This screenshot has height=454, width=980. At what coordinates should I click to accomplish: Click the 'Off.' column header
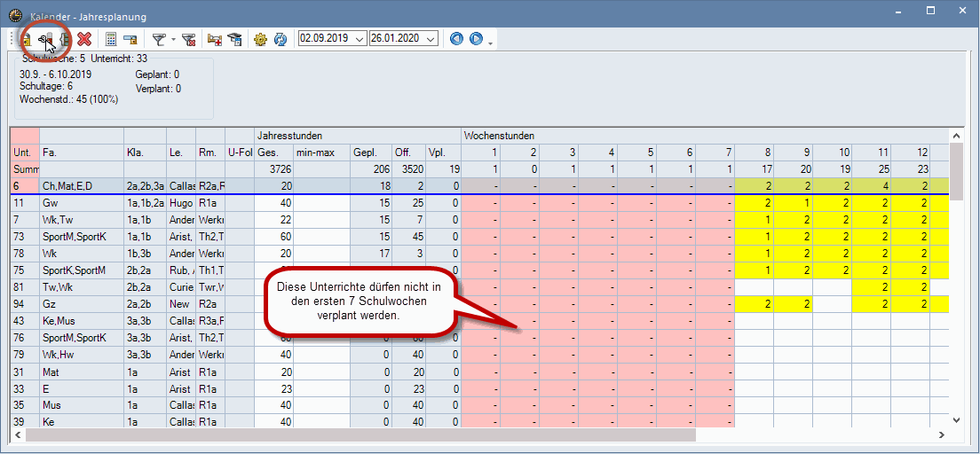pyautogui.click(x=408, y=153)
